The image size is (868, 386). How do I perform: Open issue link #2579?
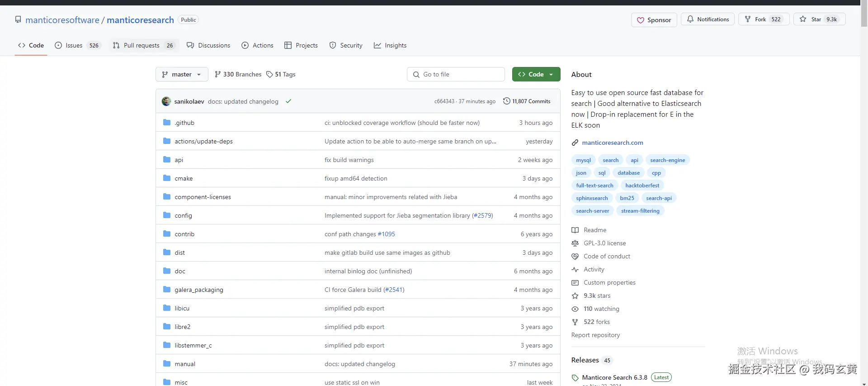point(482,215)
